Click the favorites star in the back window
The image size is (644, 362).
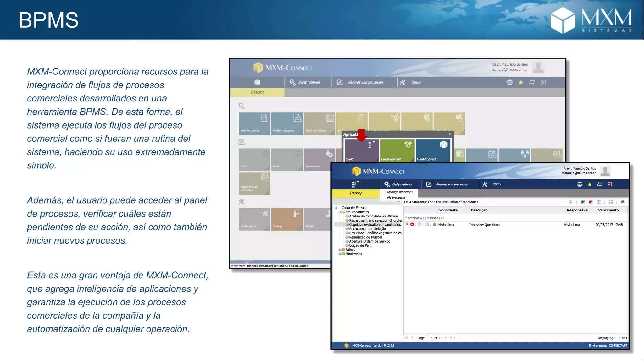point(521,82)
